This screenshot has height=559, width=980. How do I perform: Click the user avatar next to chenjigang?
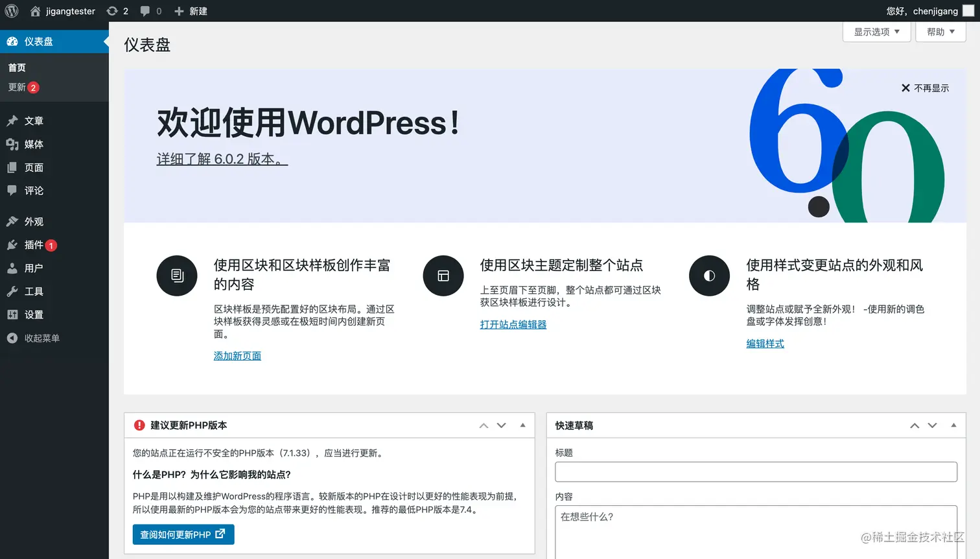click(968, 11)
